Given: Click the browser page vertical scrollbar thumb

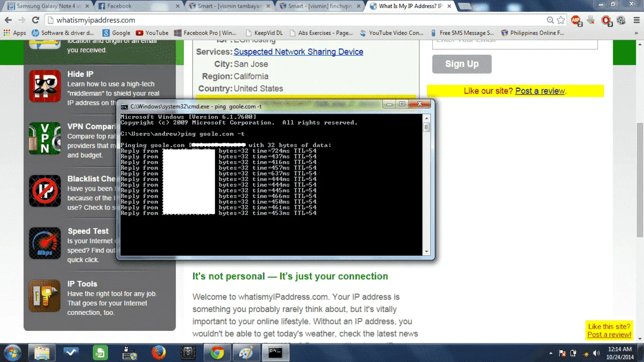Looking at the screenshot, I should click(640, 180).
